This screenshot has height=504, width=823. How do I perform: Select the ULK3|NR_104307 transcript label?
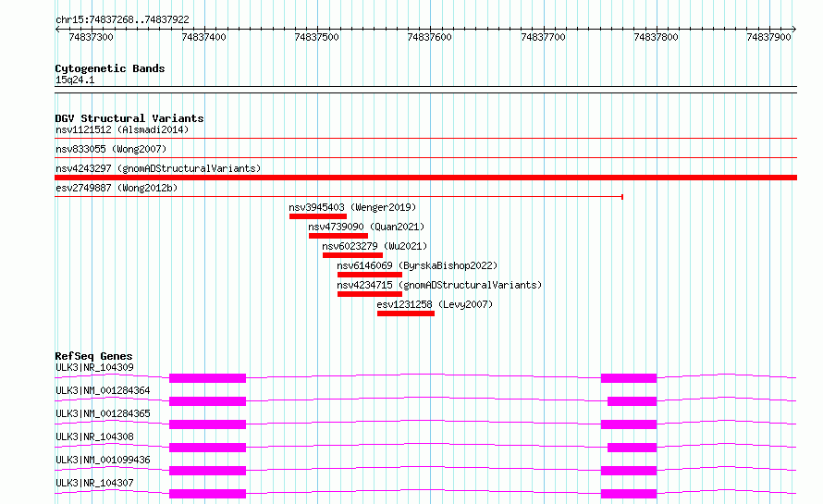(94, 483)
